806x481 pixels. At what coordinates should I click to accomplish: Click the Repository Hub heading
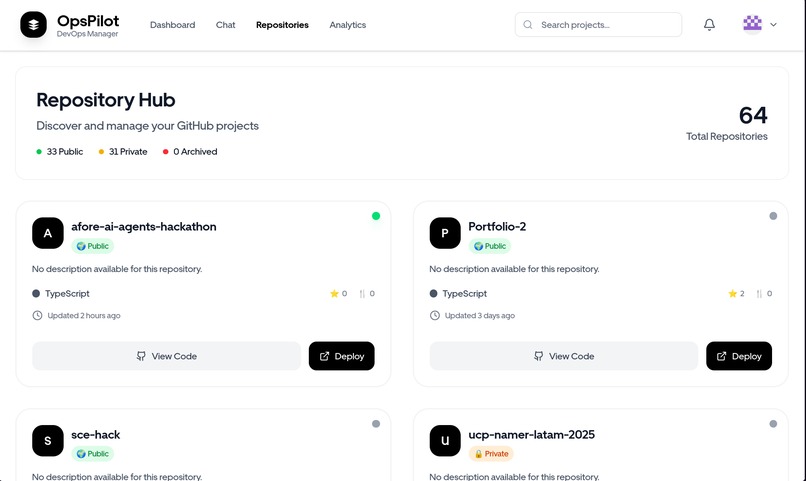106,100
